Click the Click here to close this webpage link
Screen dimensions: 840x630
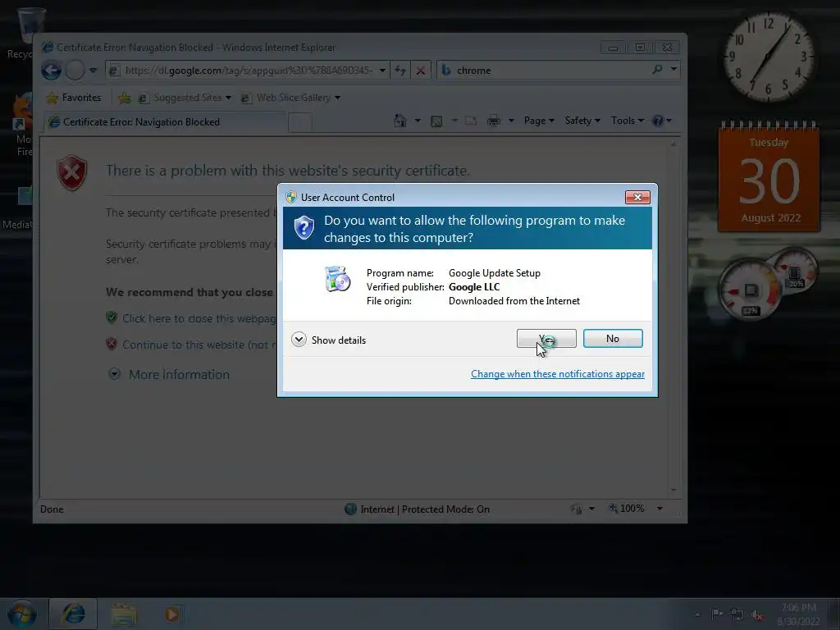[199, 318]
